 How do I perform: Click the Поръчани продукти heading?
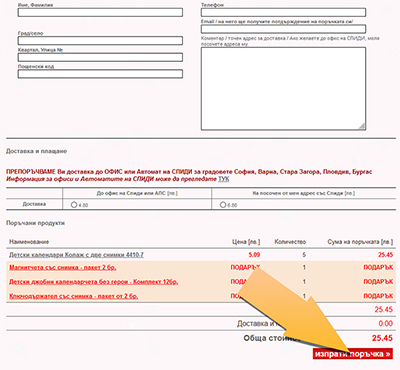tap(35, 223)
